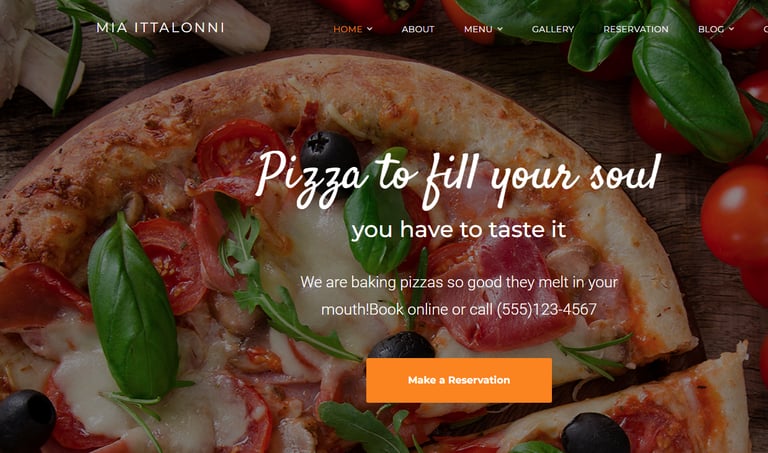Click the cut-off nav item after BLOG
Image resolution: width=768 pixels, height=453 pixels.
point(766,29)
